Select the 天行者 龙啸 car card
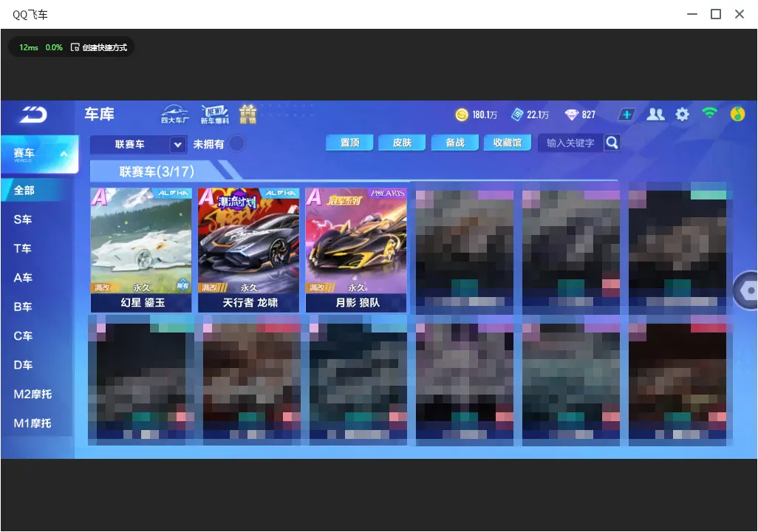The height and width of the screenshot is (532, 758). pos(248,250)
